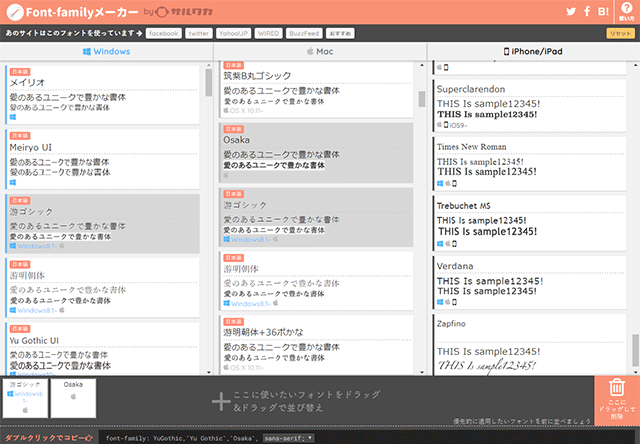This screenshot has height=444, width=640.
Task: Select the 游ゴシック card in Mac column
Action: point(316,217)
